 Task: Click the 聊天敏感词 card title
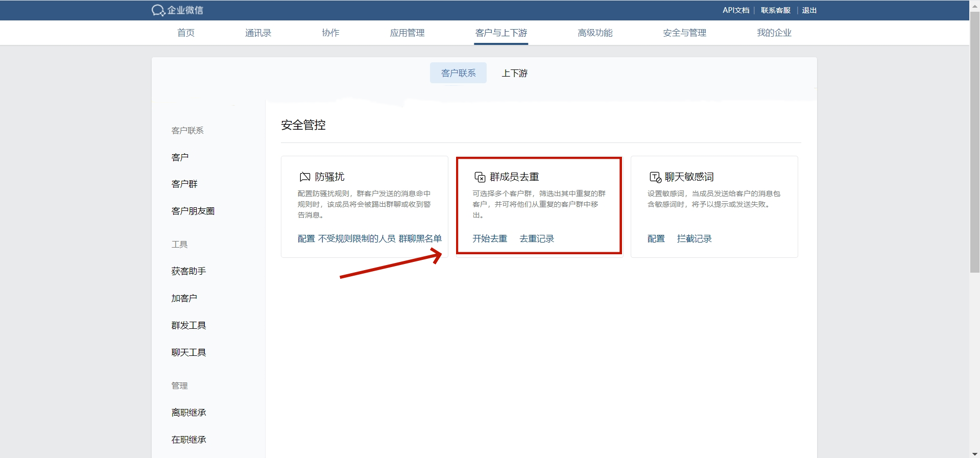[x=689, y=177]
